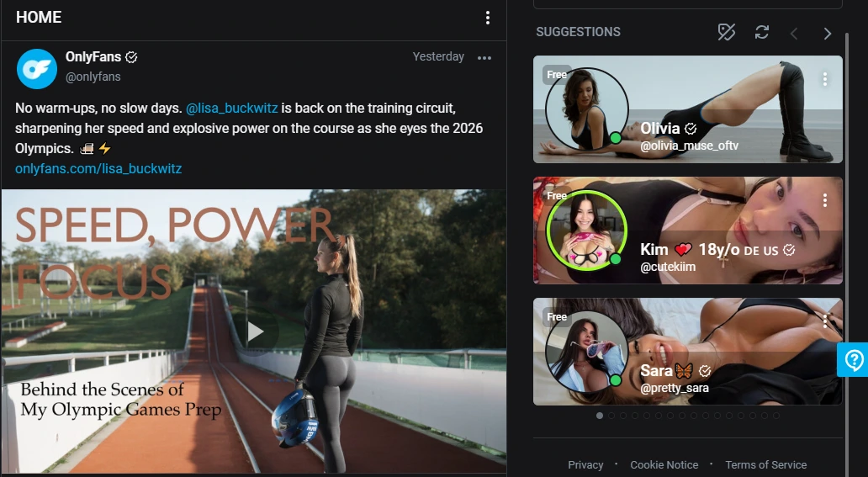Open Olivia card three-dot menu
This screenshot has height=477, width=868.
point(825,79)
